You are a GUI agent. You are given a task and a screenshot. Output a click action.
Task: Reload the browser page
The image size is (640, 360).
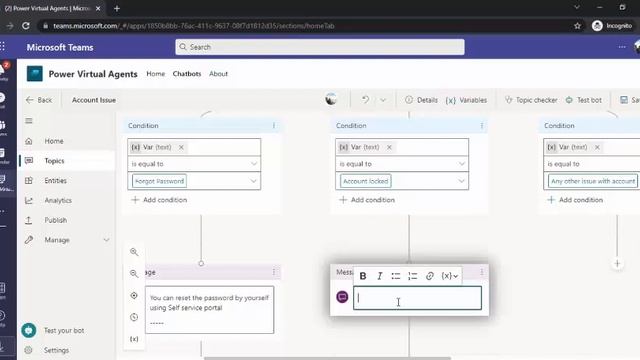click(x=26, y=26)
